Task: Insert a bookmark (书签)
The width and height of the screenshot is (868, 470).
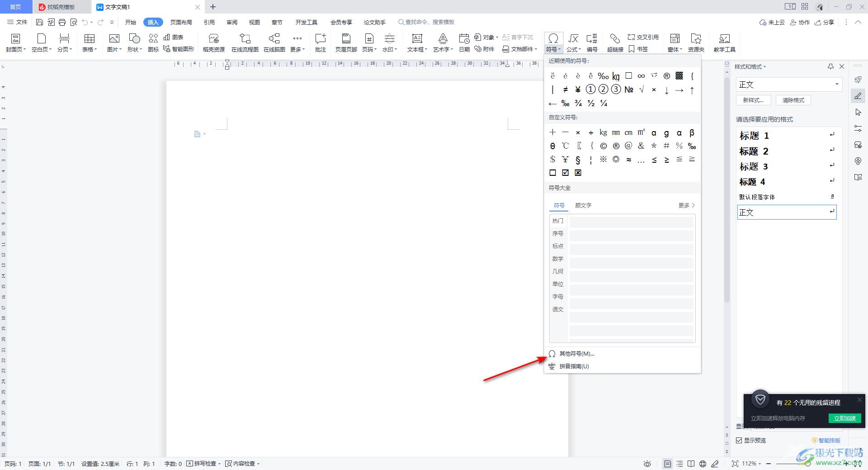Action: click(638, 49)
